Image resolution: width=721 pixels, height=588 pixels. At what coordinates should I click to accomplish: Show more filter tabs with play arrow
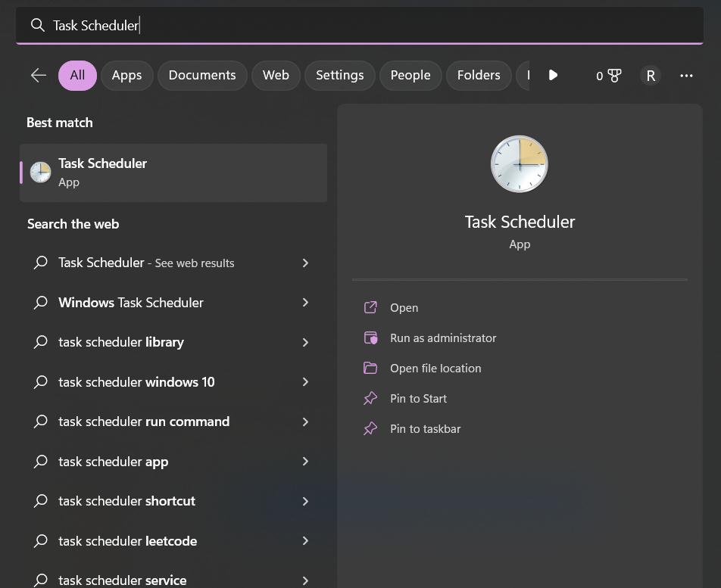[x=553, y=75]
